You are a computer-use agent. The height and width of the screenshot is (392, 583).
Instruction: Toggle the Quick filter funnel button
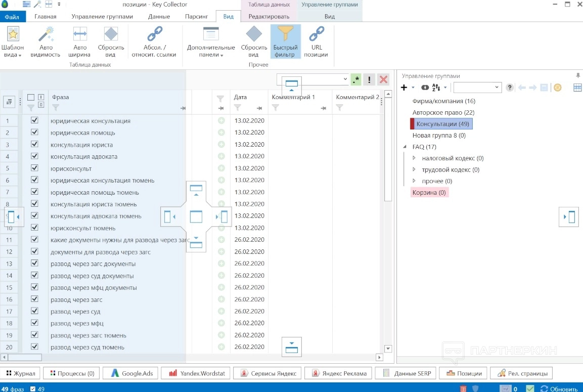[x=286, y=41]
